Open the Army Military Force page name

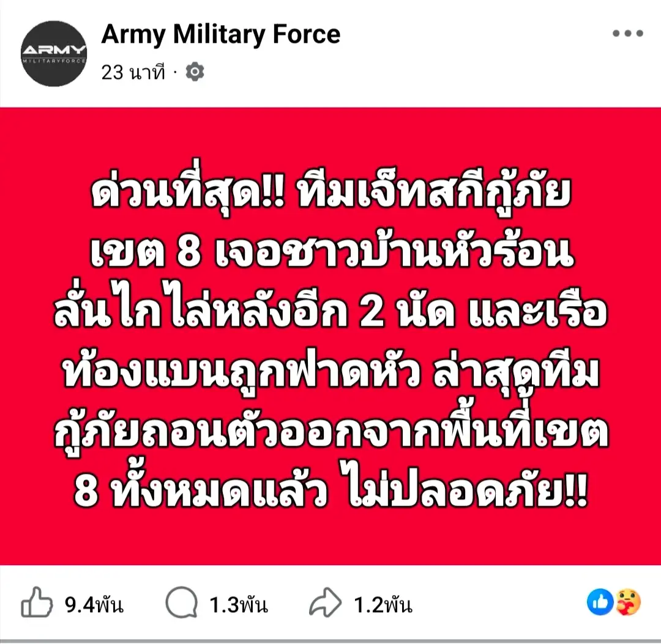click(221, 34)
